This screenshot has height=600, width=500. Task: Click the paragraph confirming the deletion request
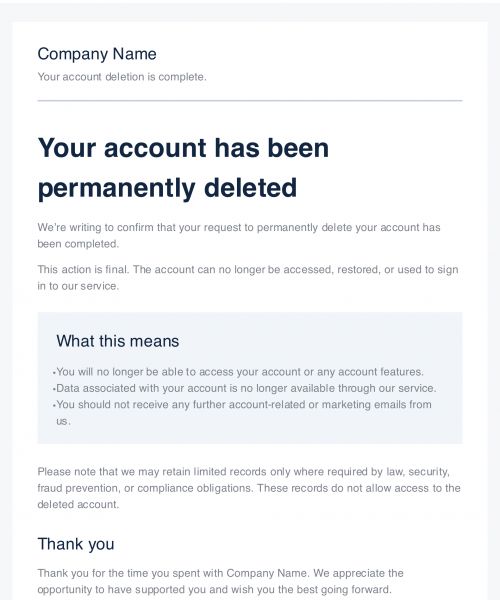pos(239,235)
